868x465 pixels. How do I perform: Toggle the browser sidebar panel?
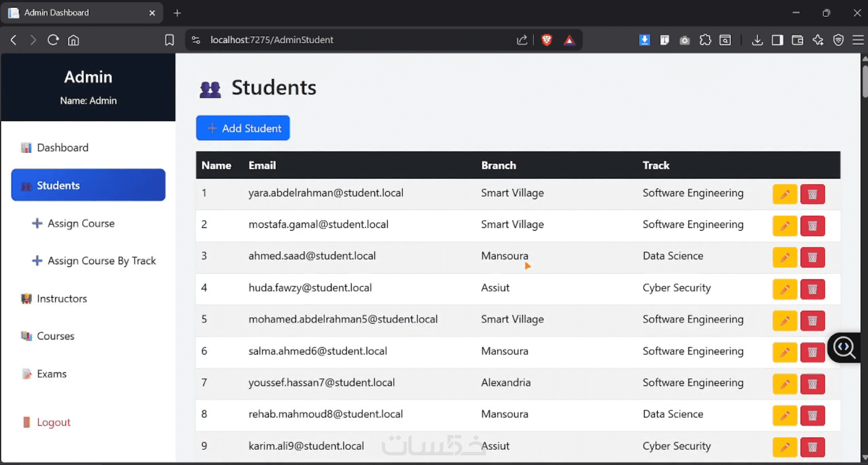tap(777, 40)
